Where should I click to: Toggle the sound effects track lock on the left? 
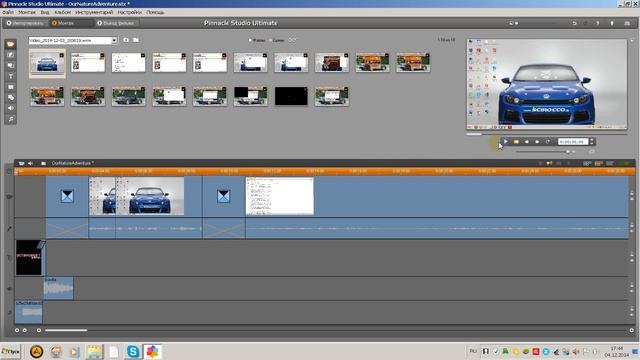[9, 288]
